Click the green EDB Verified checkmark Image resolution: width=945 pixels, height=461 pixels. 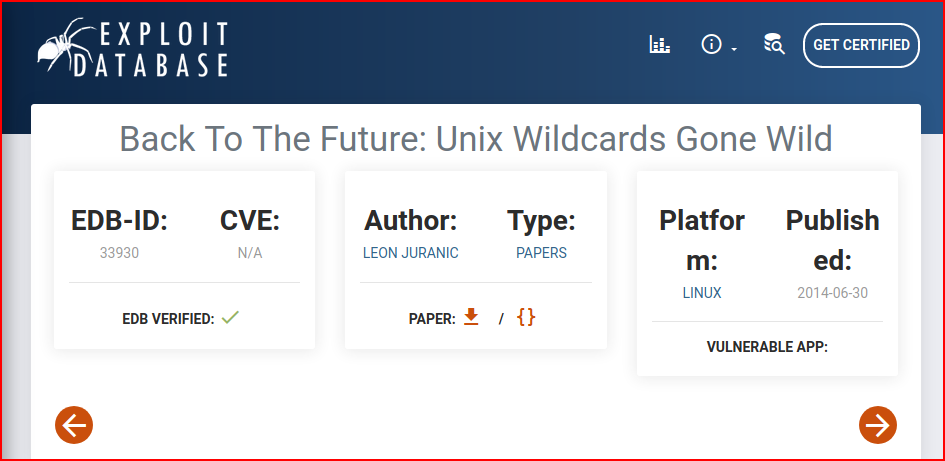(230, 317)
